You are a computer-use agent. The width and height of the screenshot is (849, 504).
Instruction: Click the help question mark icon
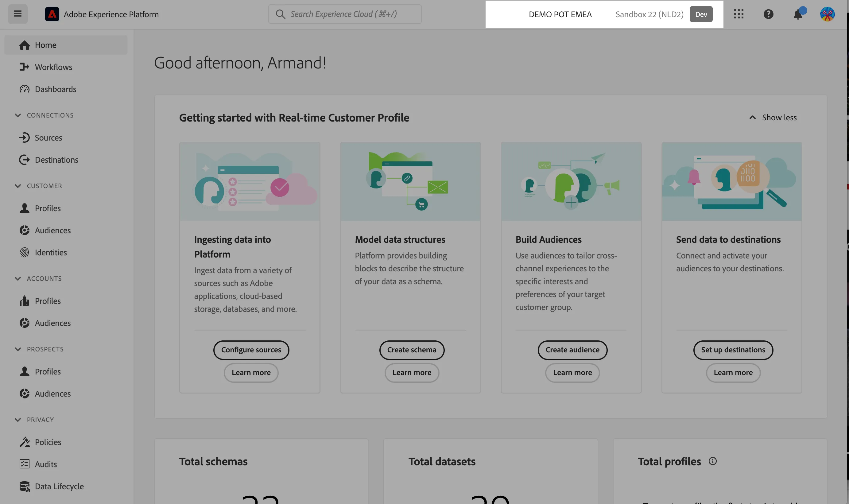(x=768, y=14)
